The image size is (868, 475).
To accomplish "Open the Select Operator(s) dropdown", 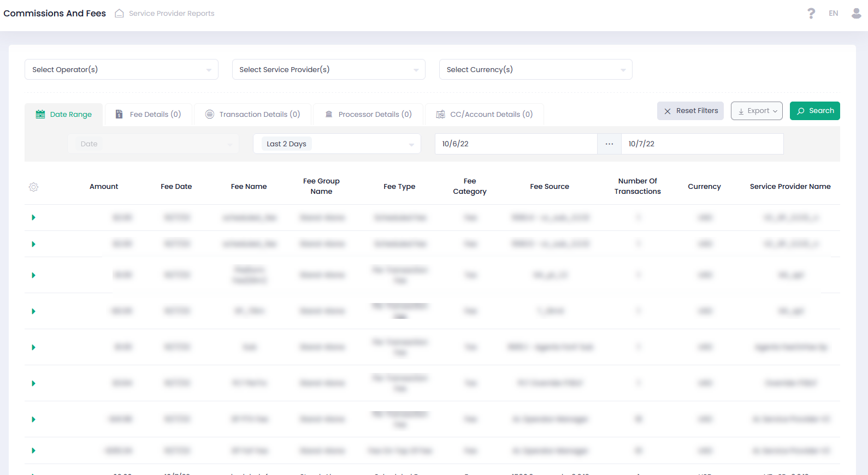I will click(x=121, y=69).
